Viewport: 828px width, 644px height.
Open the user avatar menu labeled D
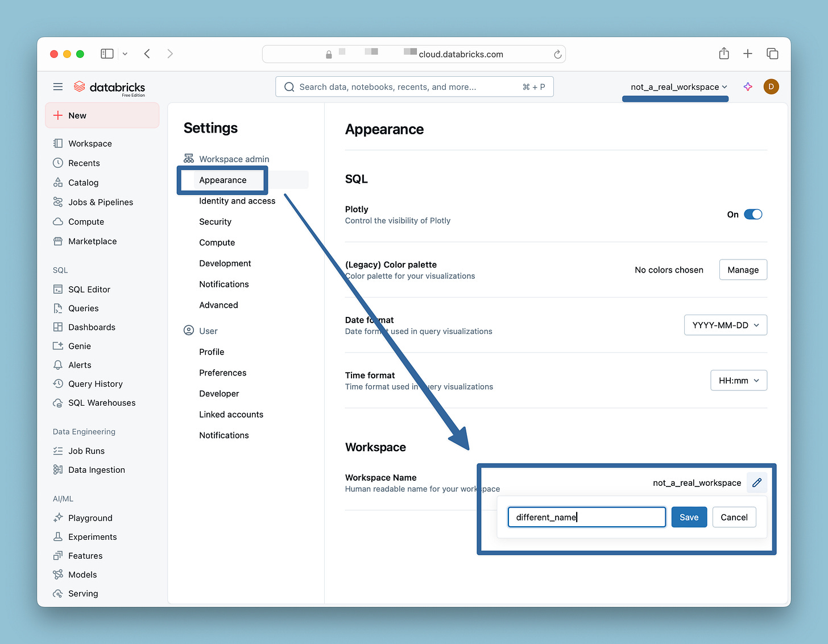point(771,86)
